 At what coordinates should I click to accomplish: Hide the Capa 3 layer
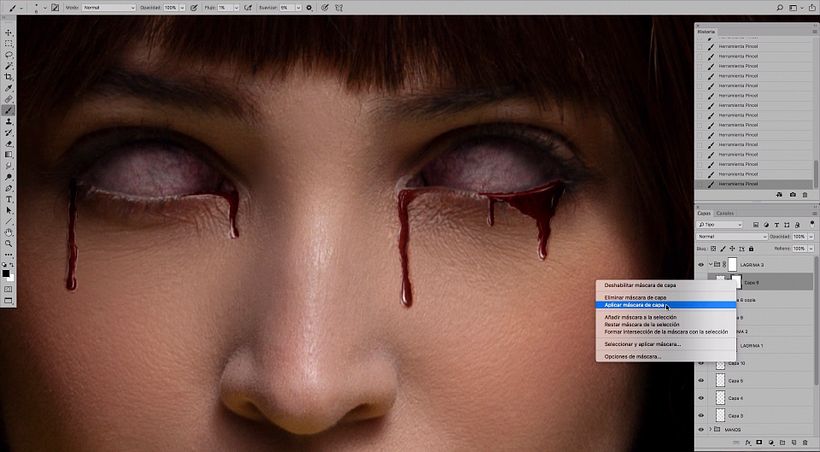tap(701, 415)
